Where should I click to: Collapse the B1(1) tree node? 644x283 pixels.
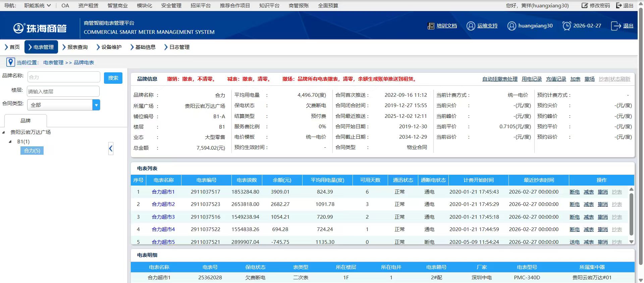point(10,142)
